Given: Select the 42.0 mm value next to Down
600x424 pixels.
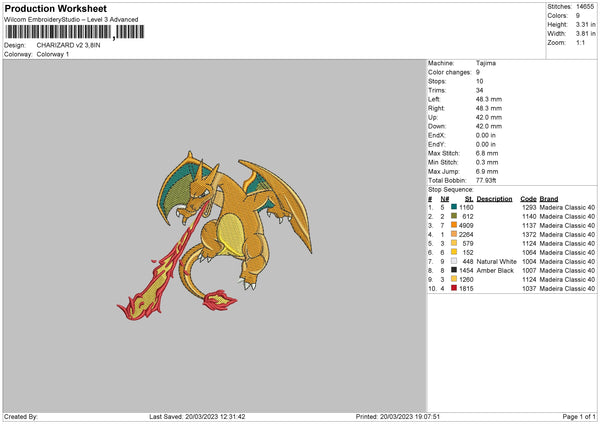Looking at the screenshot, I should click(x=489, y=126).
